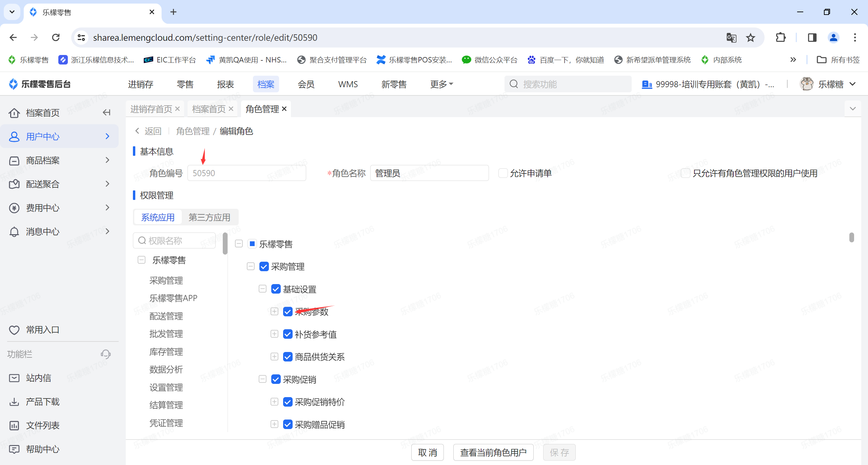View site information icon in address bar

pyautogui.click(x=81, y=37)
